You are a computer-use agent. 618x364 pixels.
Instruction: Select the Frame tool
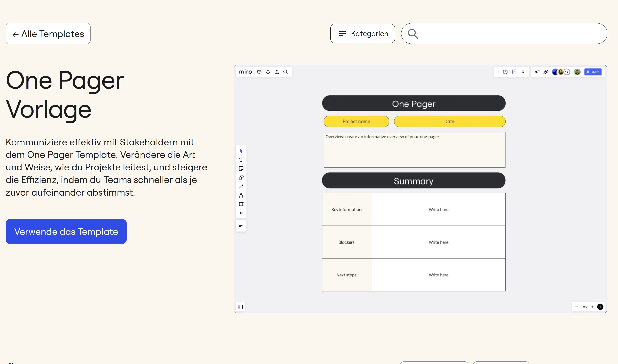tap(241, 204)
